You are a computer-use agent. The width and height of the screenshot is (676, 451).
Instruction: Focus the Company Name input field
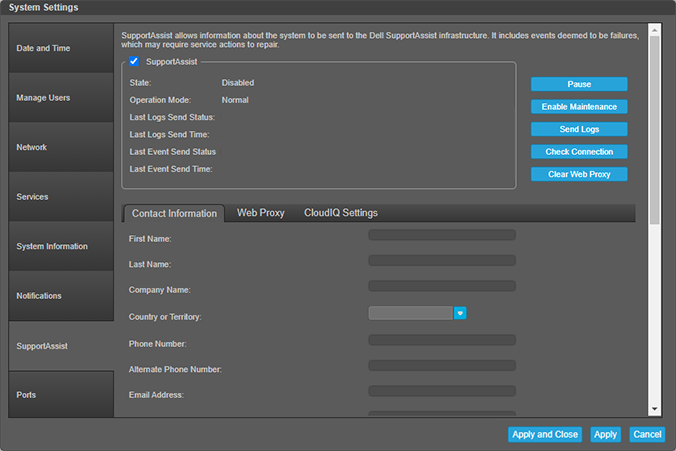[x=442, y=286]
